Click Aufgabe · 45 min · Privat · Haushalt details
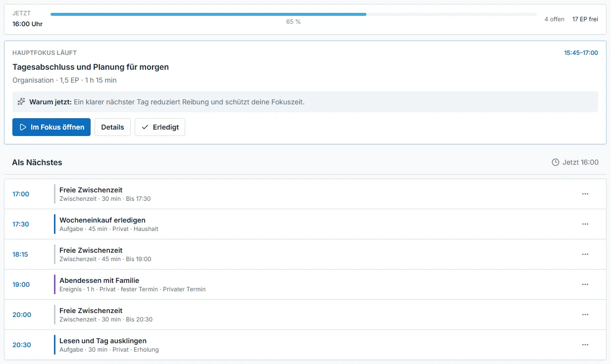 [109, 229]
